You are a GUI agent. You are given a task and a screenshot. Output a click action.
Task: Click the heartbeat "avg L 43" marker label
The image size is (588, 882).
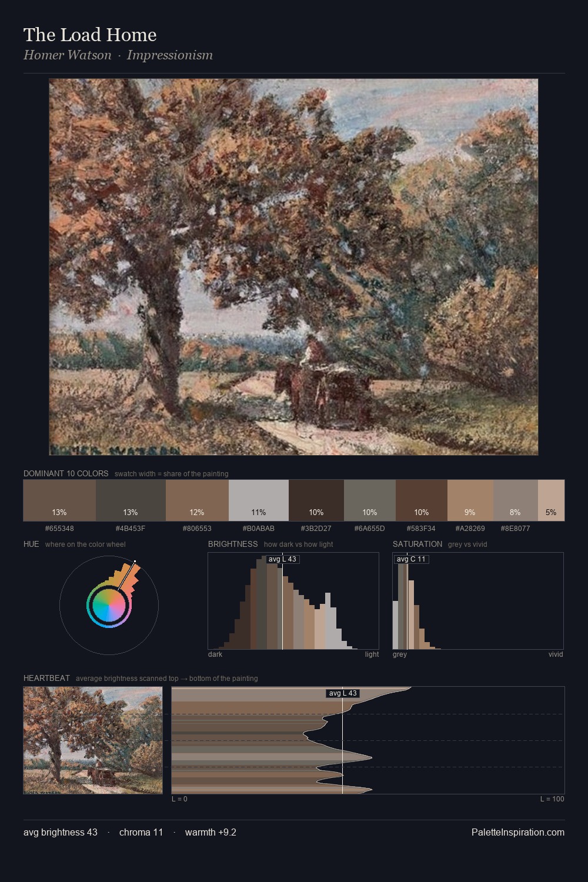(343, 693)
